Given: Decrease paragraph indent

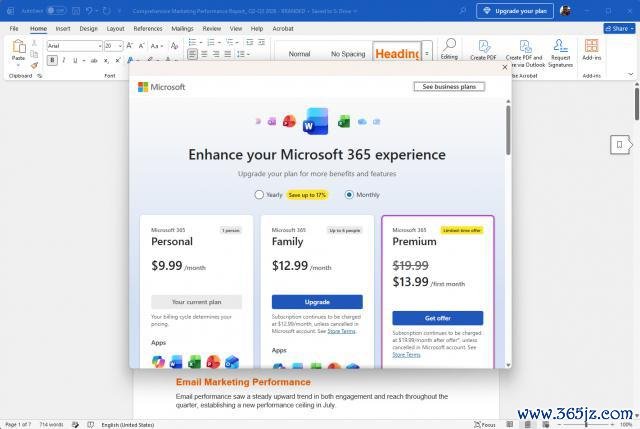Looking at the screenshot, I should 249,42.
